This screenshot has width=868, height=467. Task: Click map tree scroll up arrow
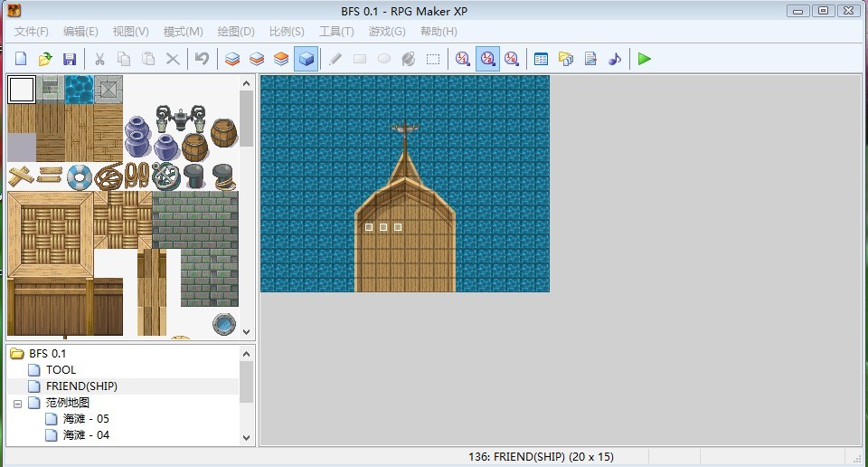246,354
